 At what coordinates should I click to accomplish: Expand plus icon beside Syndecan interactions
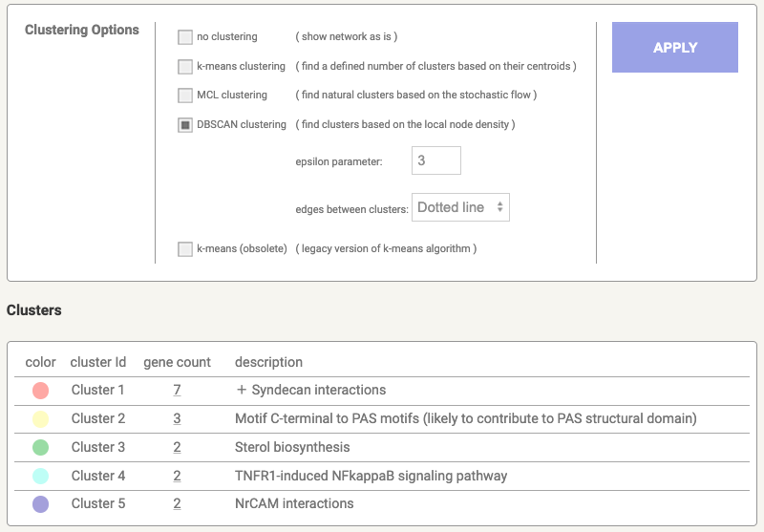pyautogui.click(x=242, y=390)
